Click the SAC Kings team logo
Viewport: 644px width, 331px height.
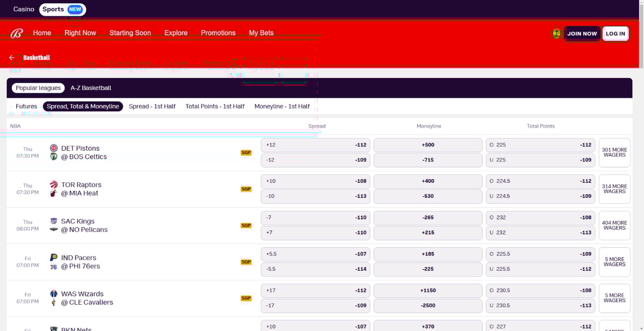click(x=54, y=221)
